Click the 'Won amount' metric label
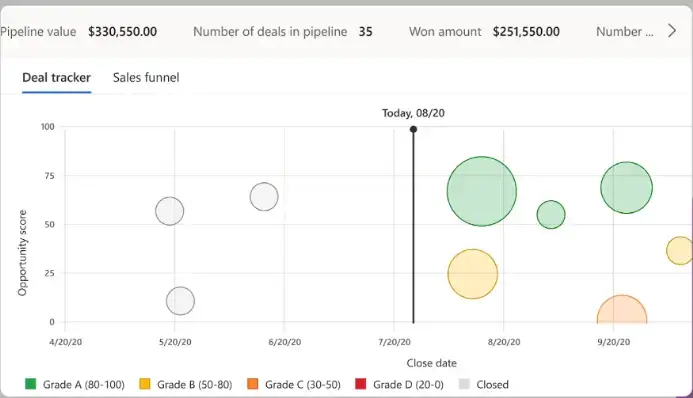 click(445, 32)
